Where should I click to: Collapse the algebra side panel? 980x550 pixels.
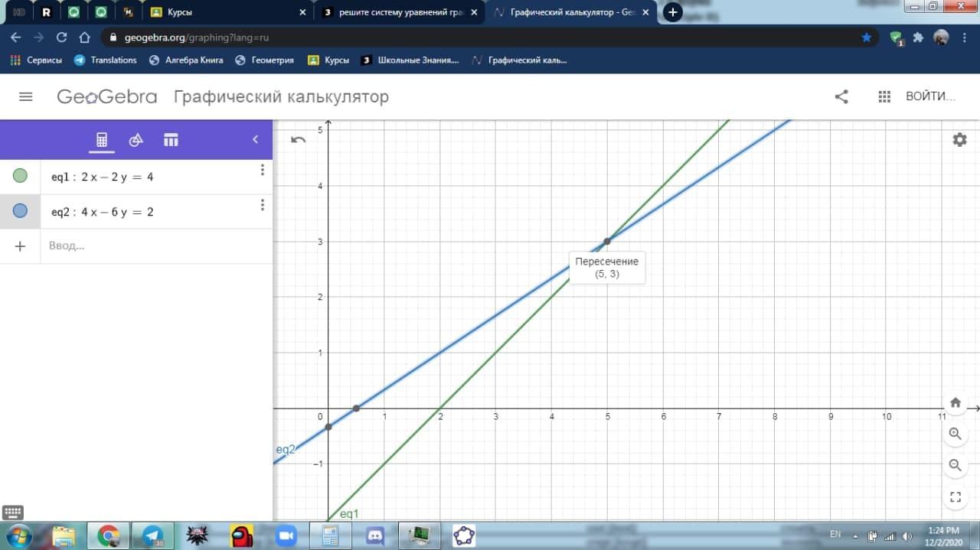coord(256,139)
